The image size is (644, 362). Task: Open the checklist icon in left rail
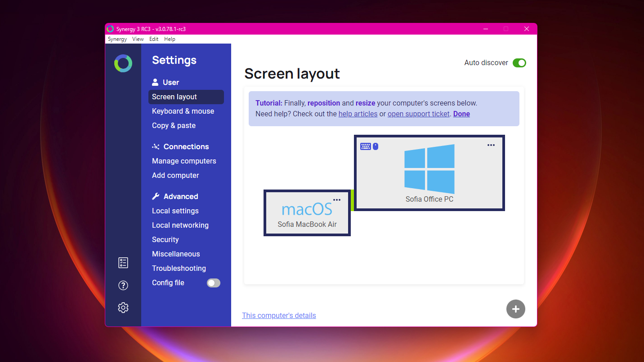(123, 263)
